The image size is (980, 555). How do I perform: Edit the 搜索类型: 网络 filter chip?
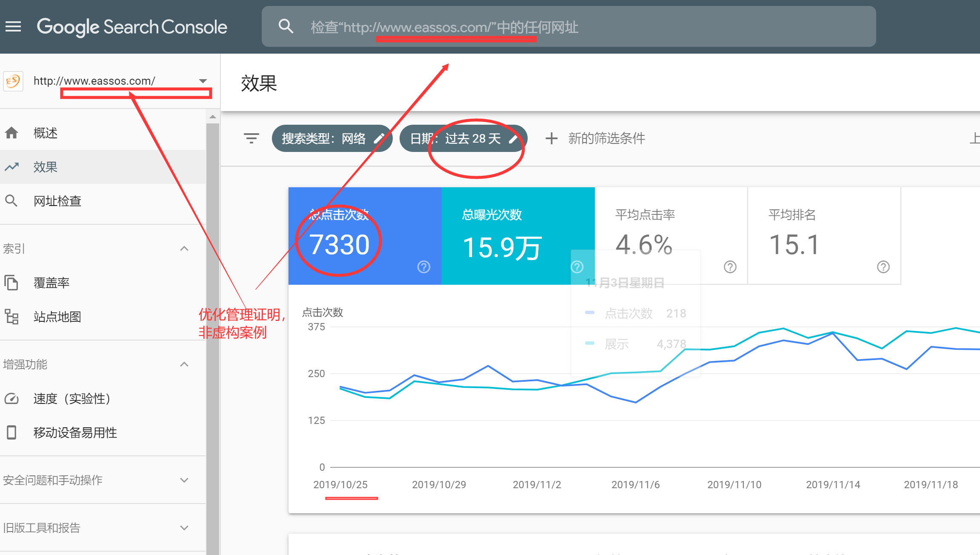(x=332, y=138)
